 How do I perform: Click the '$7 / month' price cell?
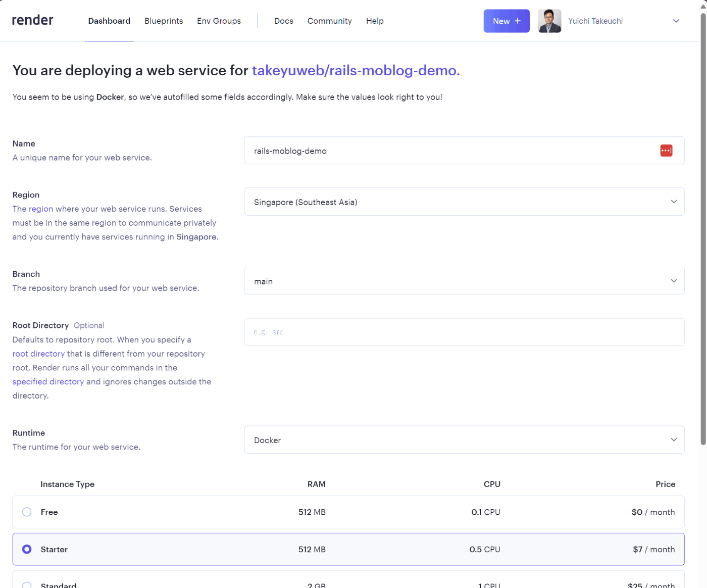pos(654,549)
